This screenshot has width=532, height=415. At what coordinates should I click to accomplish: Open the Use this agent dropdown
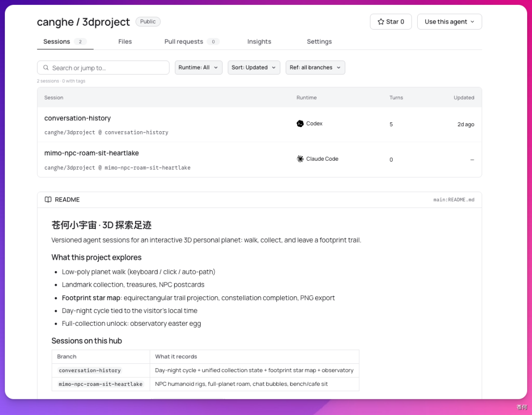tap(449, 22)
